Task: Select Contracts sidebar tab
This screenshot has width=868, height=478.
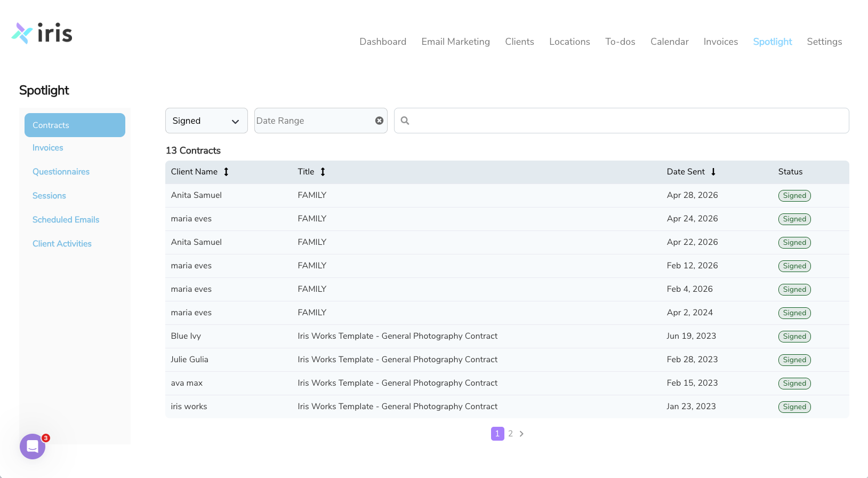Action: click(75, 125)
